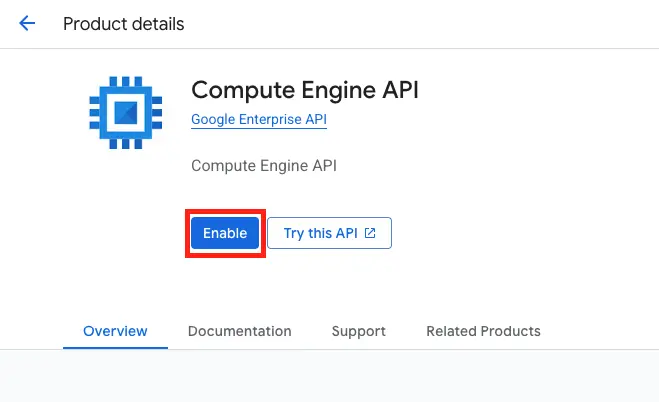The height and width of the screenshot is (402, 659).
Task: Click the word Products in Related Products tab
Action: click(509, 331)
